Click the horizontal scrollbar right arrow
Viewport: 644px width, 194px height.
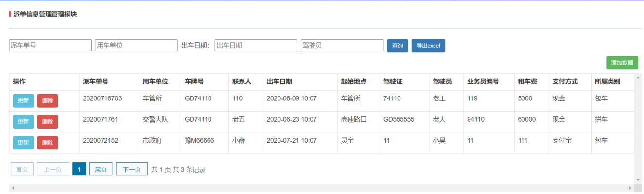coord(631,188)
